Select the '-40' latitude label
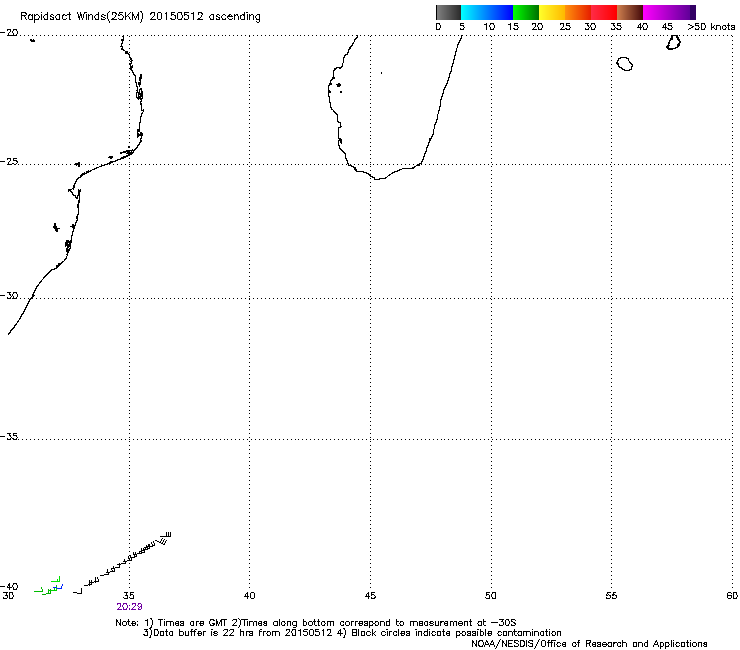740x650 pixels. pyautogui.click(x=9, y=587)
